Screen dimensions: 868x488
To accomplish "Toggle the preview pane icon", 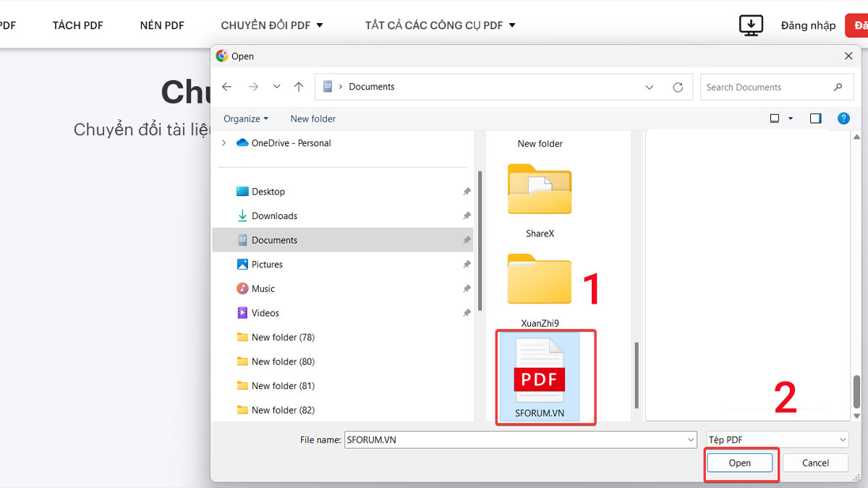I will (x=816, y=119).
